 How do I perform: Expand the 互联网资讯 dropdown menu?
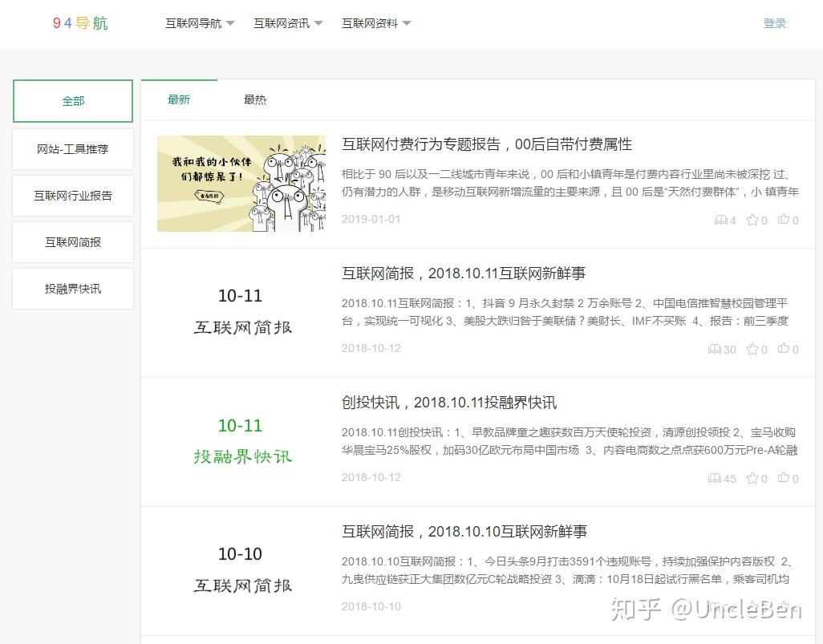[288, 23]
